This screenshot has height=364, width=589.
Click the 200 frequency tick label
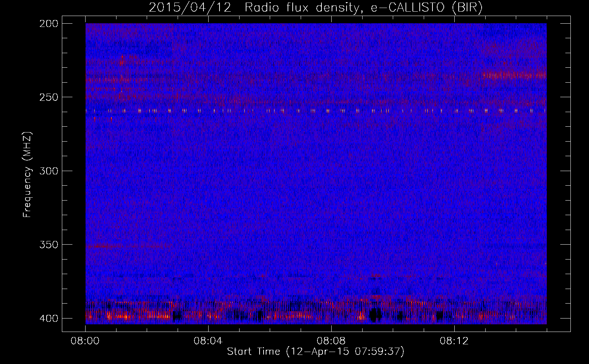click(x=48, y=24)
